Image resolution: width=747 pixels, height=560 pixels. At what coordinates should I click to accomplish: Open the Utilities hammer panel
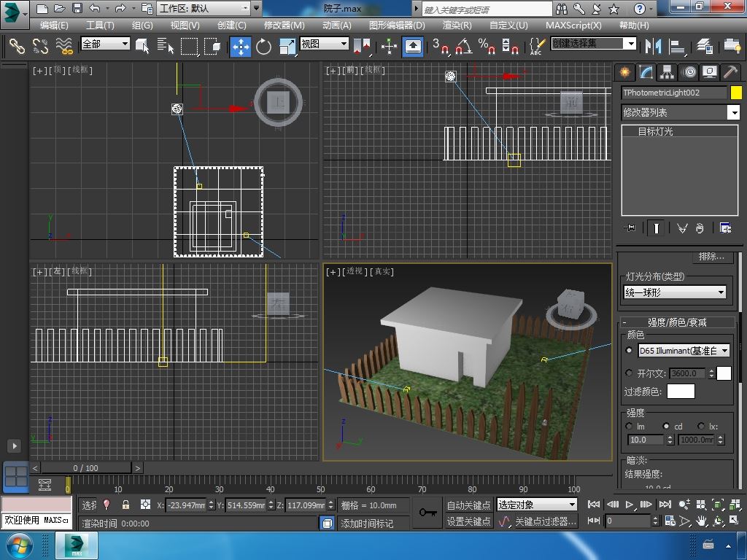730,72
